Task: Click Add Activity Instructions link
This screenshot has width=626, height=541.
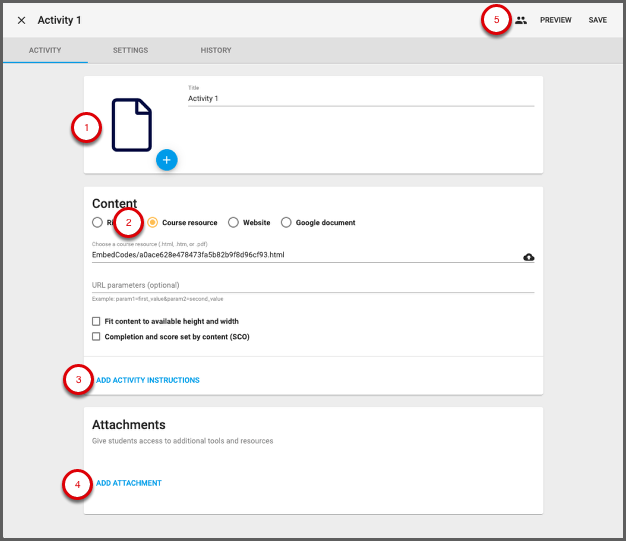Action: pyautogui.click(x=148, y=380)
